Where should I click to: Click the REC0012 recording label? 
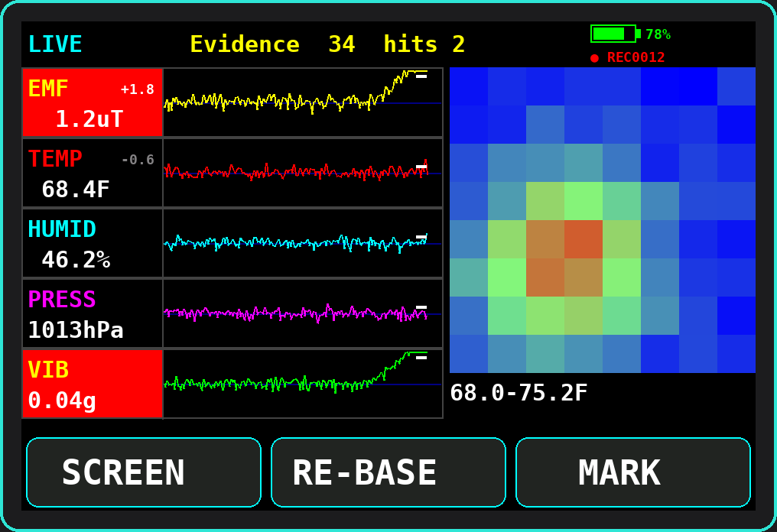(636, 57)
